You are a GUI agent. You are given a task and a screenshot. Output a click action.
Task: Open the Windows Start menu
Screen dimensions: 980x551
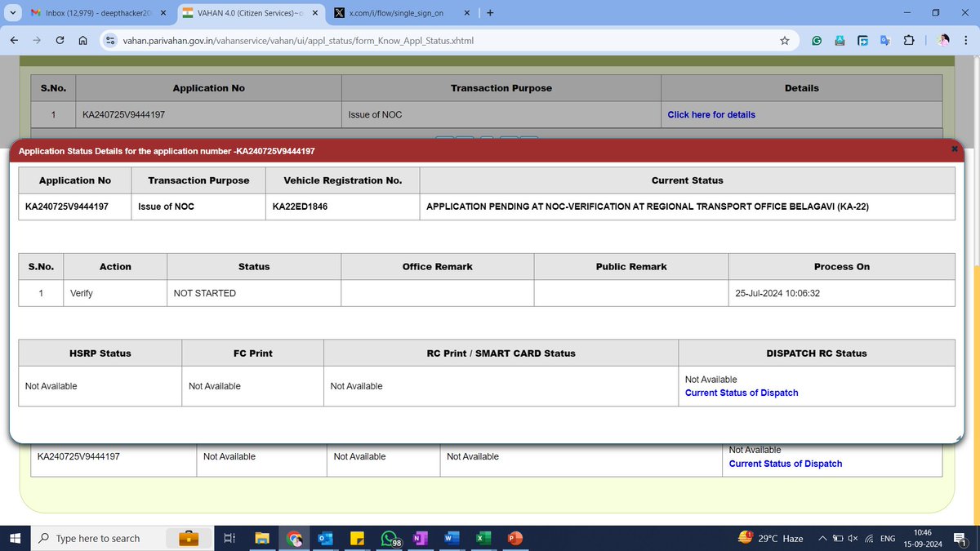16,538
